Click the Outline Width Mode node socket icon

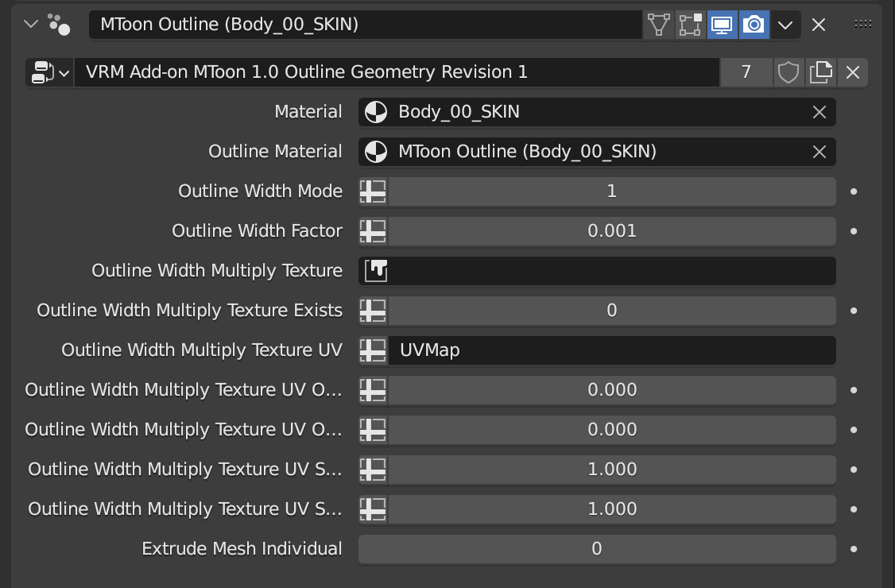[x=373, y=191]
